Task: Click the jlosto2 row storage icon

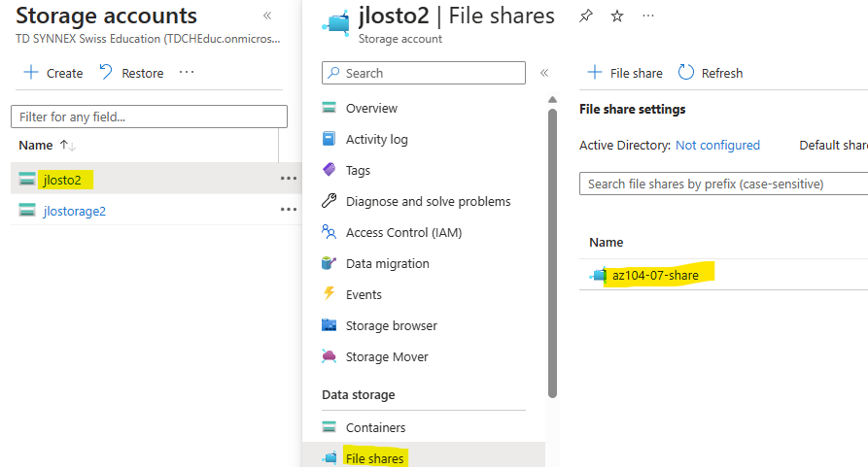Action: click(27, 179)
